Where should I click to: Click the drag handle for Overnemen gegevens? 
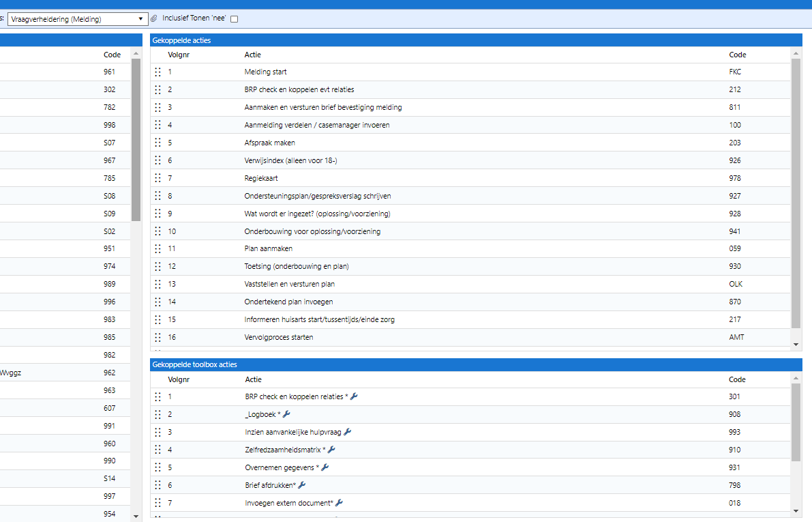157,467
